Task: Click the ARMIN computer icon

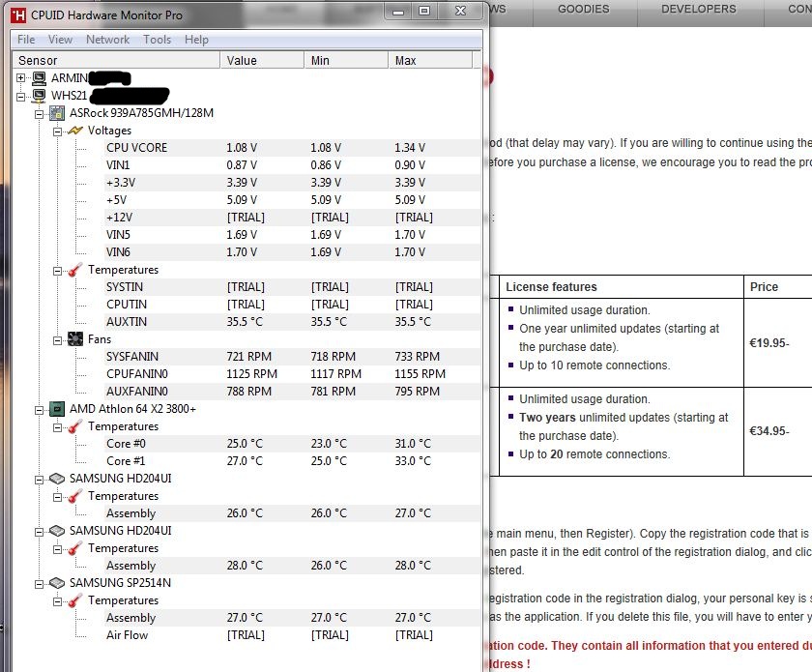Action: (39, 78)
